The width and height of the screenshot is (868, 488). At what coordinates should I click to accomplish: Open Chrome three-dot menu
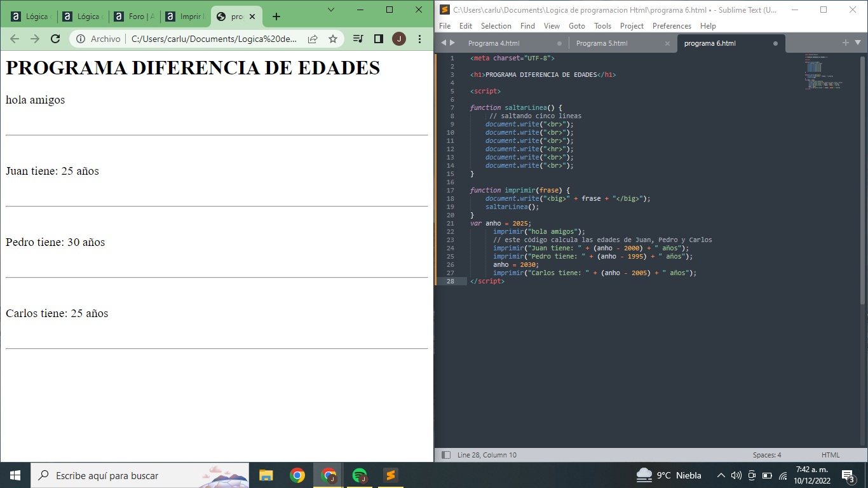point(419,39)
